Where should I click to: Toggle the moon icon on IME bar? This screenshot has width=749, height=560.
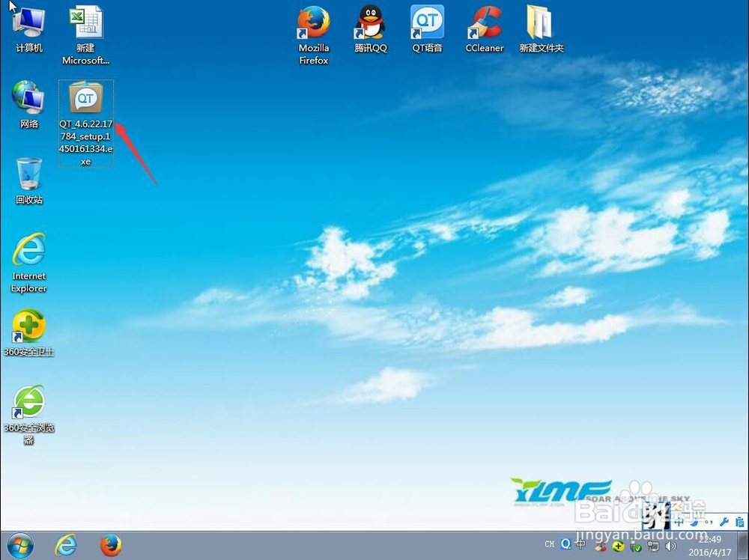point(694,522)
